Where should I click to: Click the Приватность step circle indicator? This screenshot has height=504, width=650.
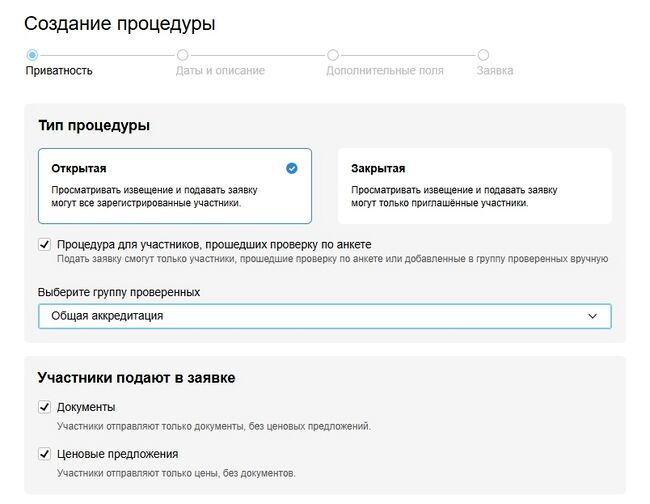point(32,55)
